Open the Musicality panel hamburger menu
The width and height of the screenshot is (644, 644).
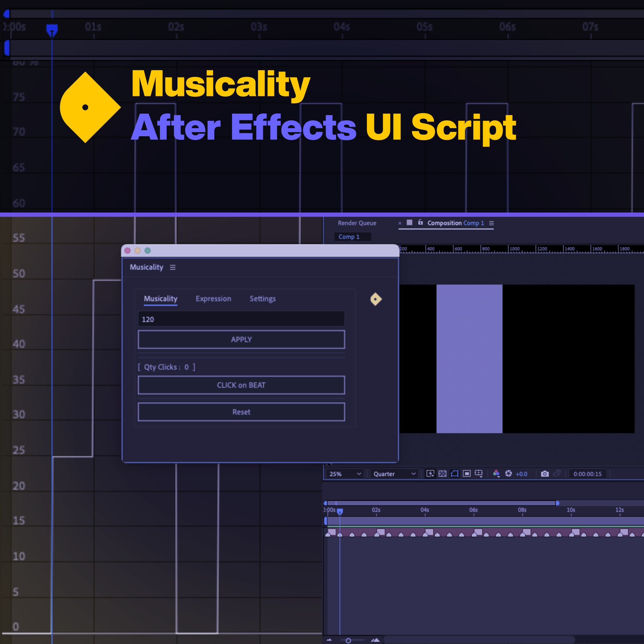tap(173, 267)
